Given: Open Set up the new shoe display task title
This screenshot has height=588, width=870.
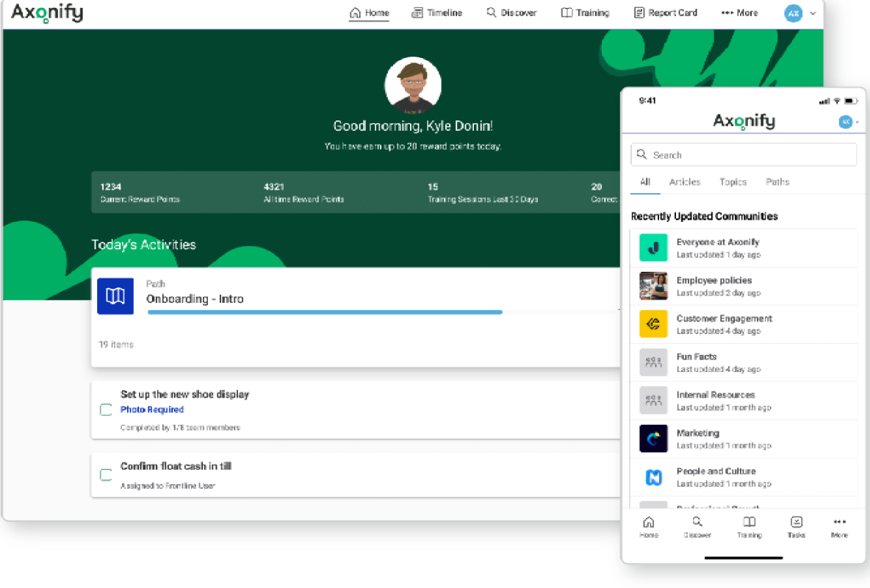Looking at the screenshot, I should (x=184, y=394).
